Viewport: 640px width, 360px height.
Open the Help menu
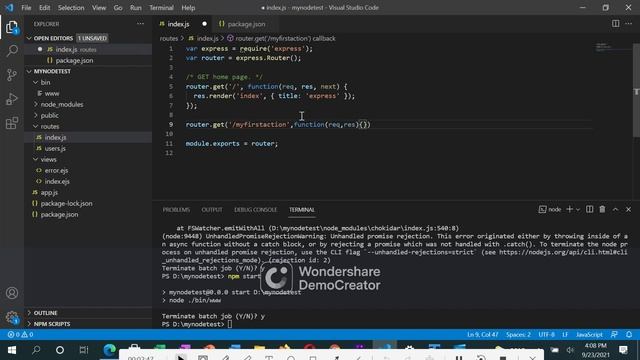(188, 8)
